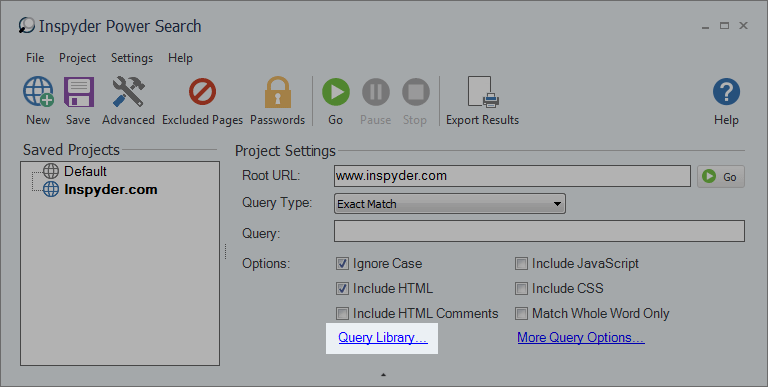Click the Inspyder Power Search title icon

[x=26, y=25]
